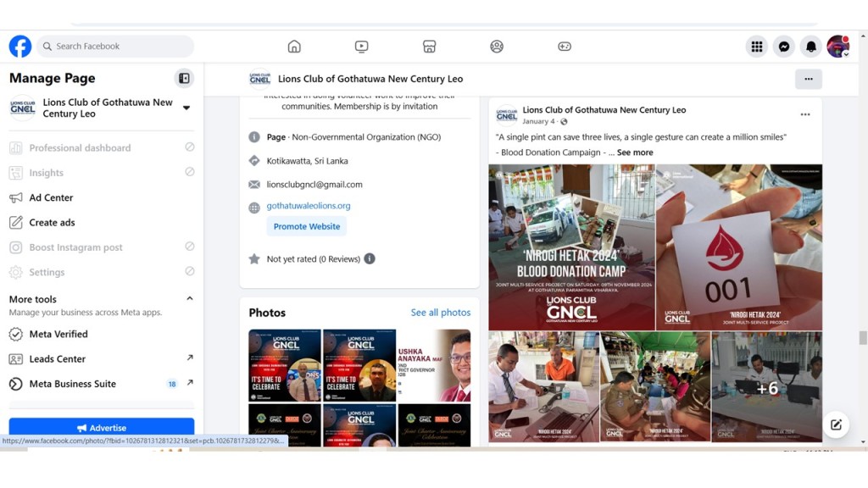Open the USHKA ANAYAKA governor photo thumbnail
Viewport: 868px width, 488px height.
[434, 365]
